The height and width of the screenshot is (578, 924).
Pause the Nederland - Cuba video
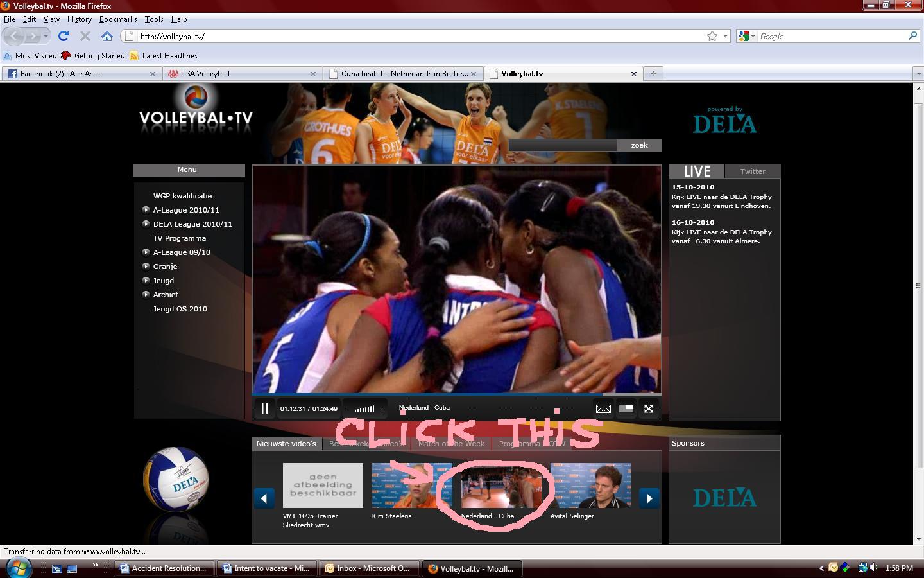(264, 408)
